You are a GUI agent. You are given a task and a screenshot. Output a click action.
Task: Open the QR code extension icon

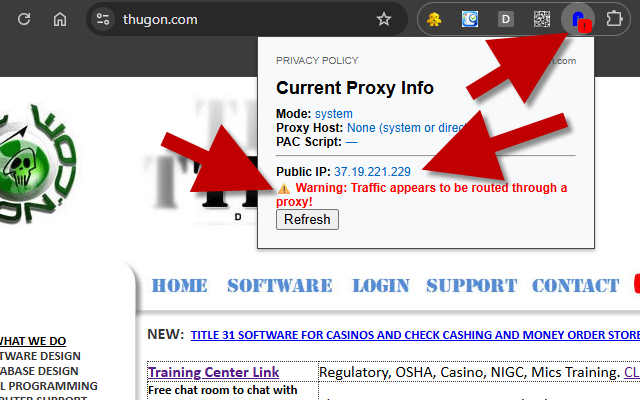542,19
